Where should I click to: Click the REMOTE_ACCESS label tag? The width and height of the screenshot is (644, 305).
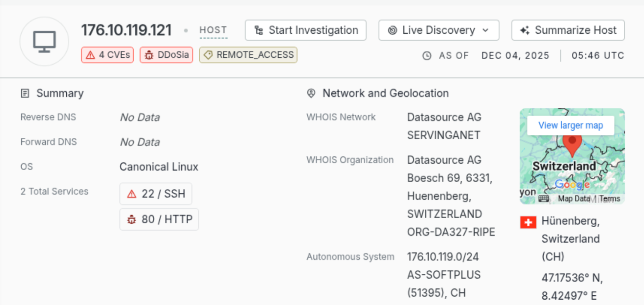point(248,55)
